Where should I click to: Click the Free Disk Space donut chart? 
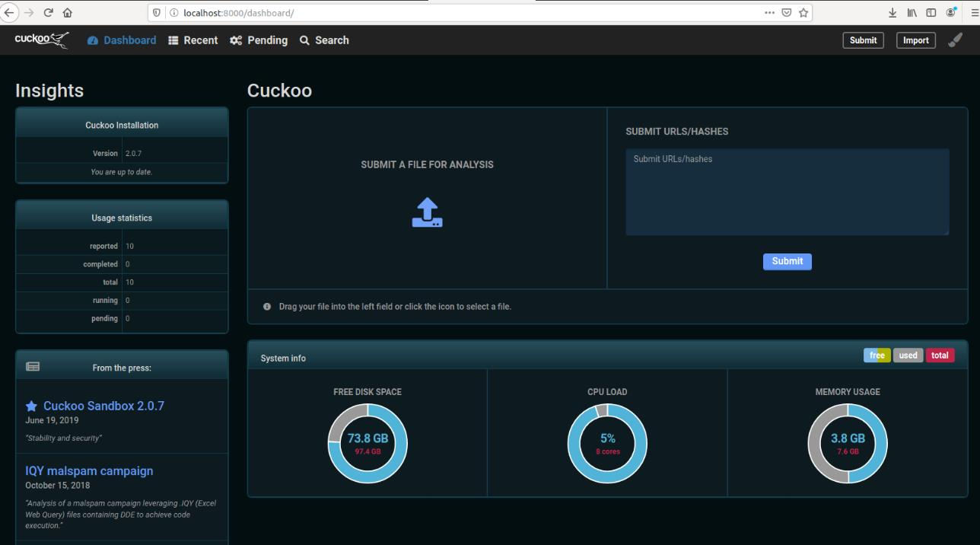click(x=367, y=444)
